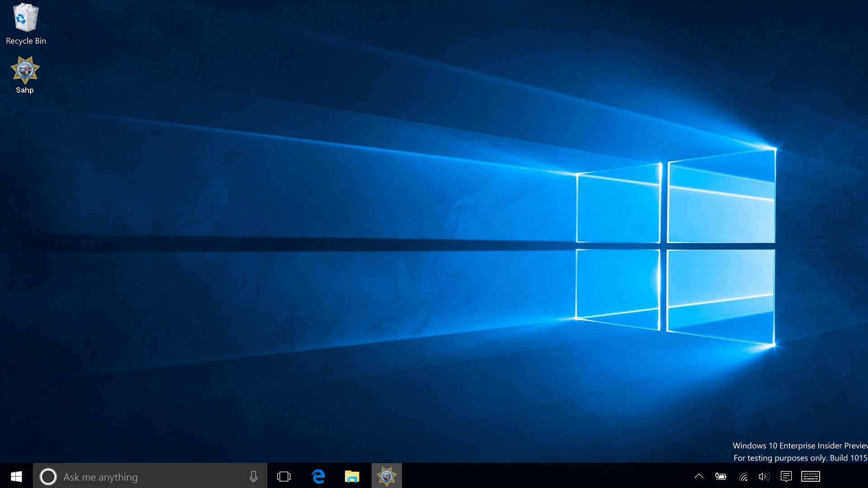868x488 pixels.
Task: Click the 'Sahp' shortcut text label
Action: (25, 90)
